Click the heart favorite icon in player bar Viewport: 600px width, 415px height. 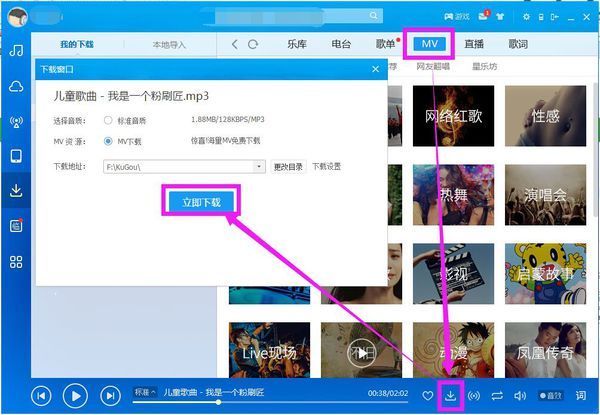click(x=427, y=395)
